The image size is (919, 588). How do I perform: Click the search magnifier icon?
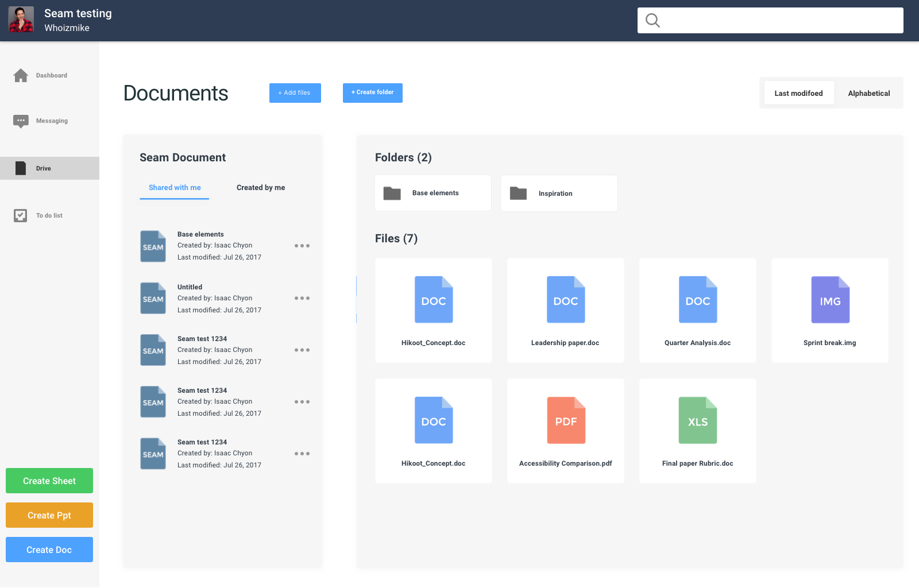tap(652, 21)
